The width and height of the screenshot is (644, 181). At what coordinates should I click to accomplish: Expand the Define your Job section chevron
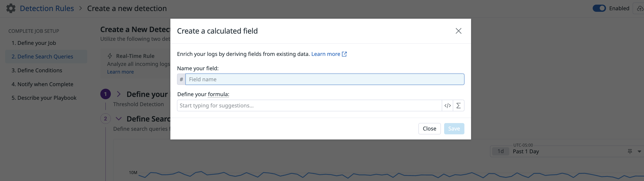[x=119, y=94]
